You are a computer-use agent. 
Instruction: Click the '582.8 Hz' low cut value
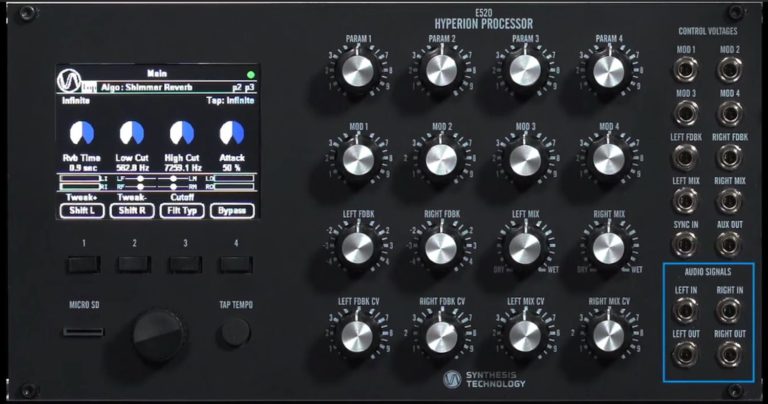(132, 167)
